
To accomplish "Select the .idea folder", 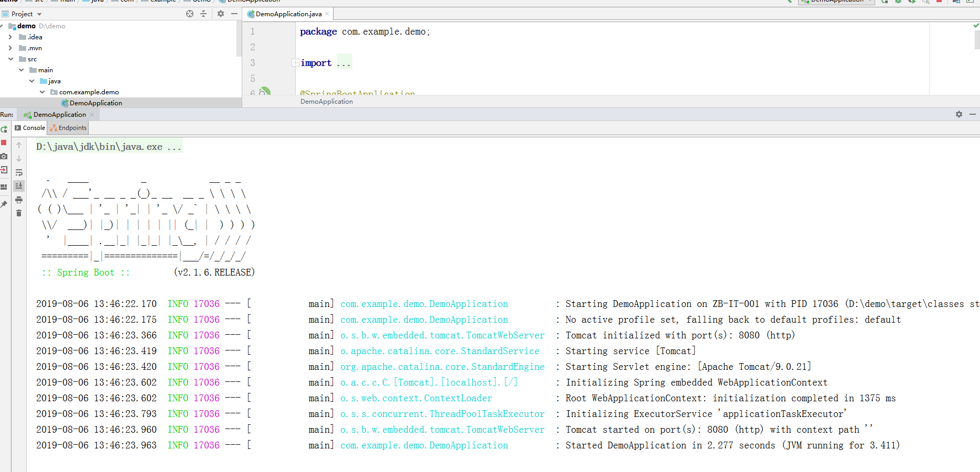I will pyautogui.click(x=35, y=37).
